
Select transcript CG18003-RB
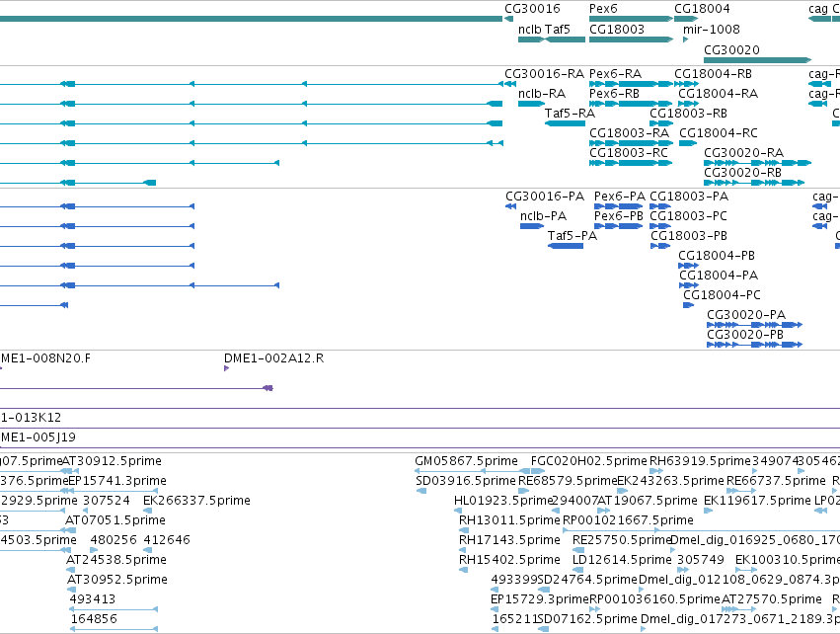pos(688,114)
